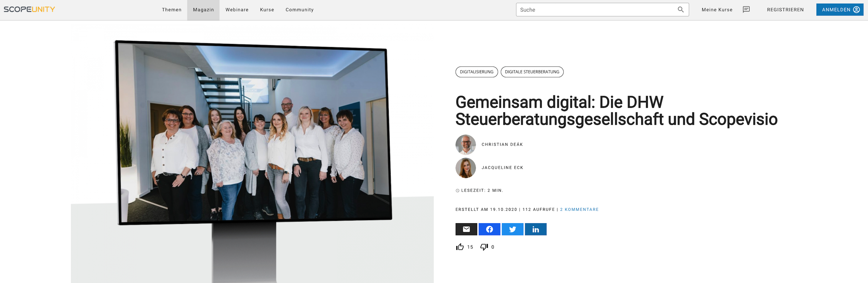Open Christian Deák's avatar
Viewport: 868px width, 283px height.
[465, 145]
